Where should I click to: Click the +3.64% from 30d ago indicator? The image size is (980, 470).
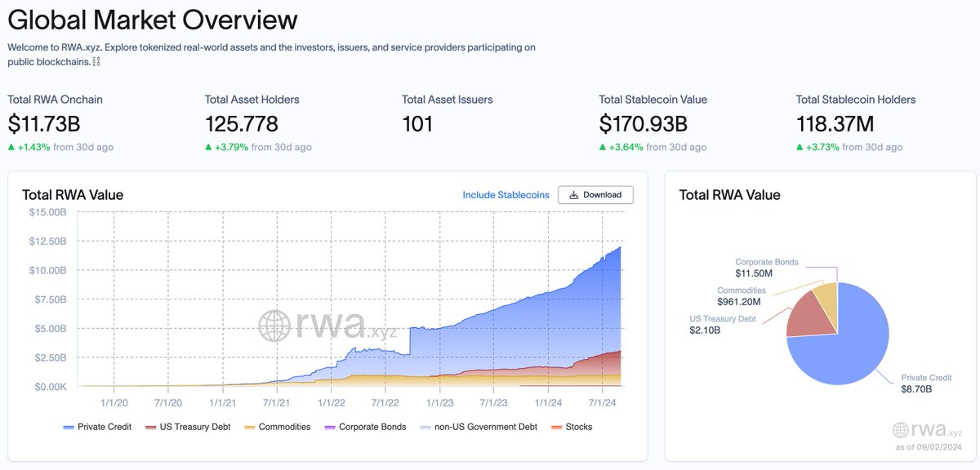[x=653, y=147]
